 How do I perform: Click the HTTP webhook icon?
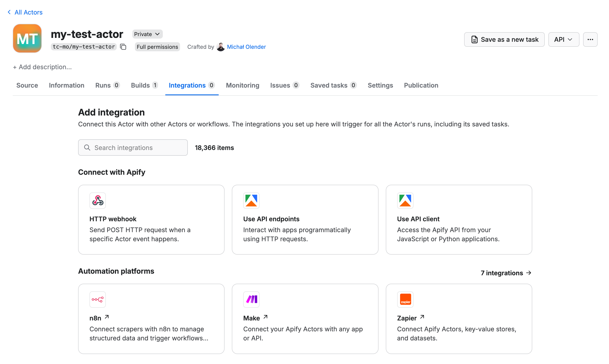pyautogui.click(x=97, y=200)
